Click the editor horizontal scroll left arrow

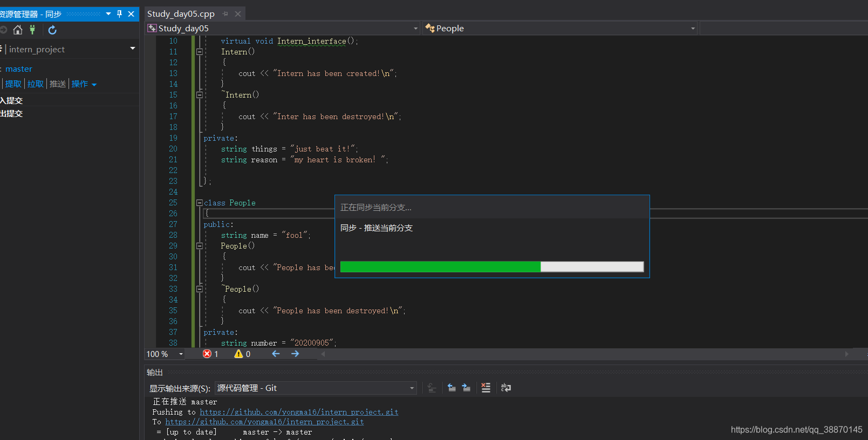click(x=323, y=354)
